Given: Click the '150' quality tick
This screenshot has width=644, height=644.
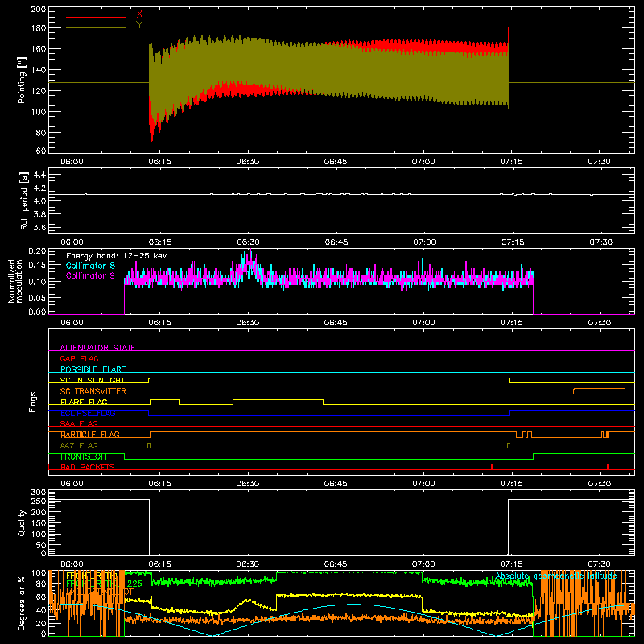Looking at the screenshot, I should pyautogui.click(x=39, y=523).
